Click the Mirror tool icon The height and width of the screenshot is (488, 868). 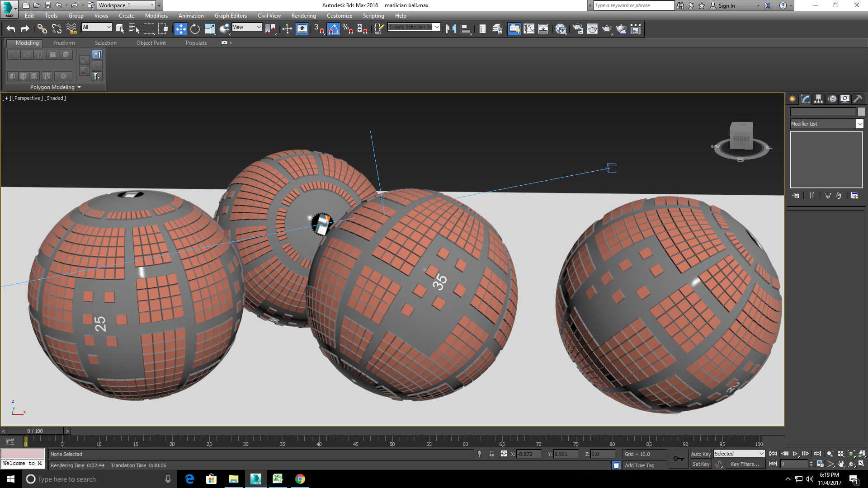click(451, 29)
